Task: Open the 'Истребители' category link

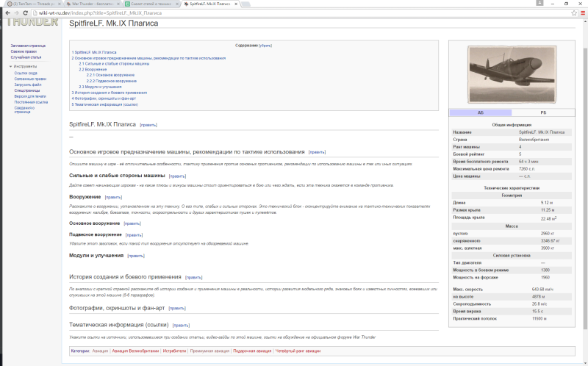Action: click(174, 351)
